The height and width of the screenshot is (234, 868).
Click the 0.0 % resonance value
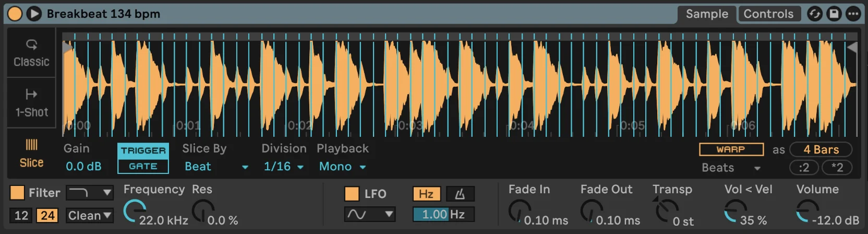(x=223, y=220)
